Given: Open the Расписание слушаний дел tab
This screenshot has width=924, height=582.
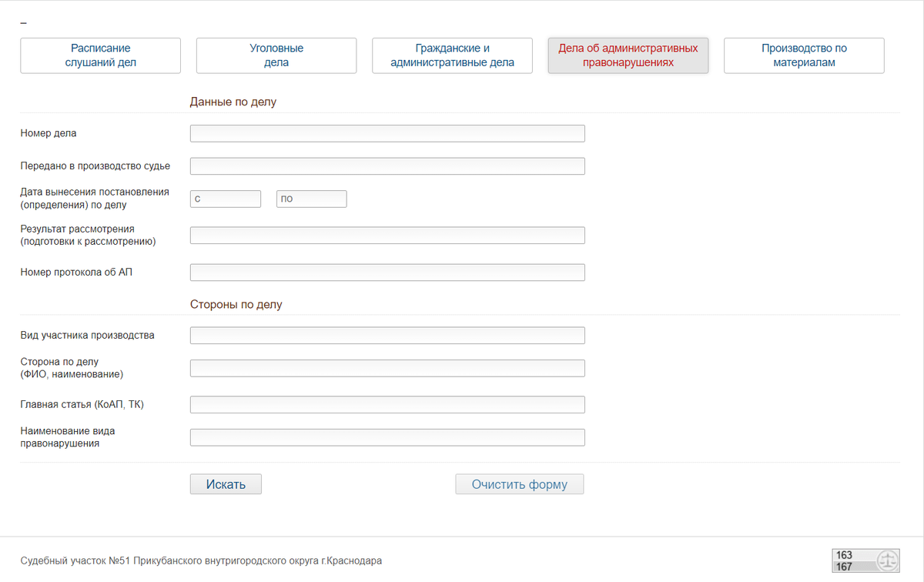Looking at the screenshot, I should click(101, 55).
